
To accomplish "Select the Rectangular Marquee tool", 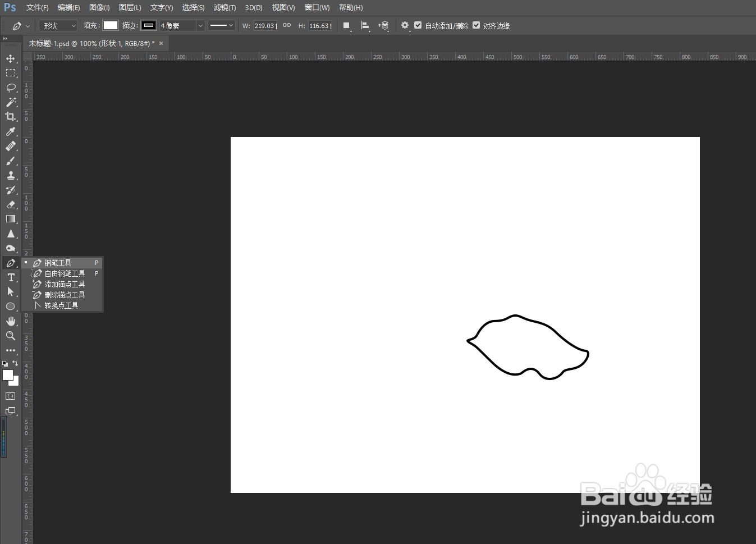I will [11, 73].
